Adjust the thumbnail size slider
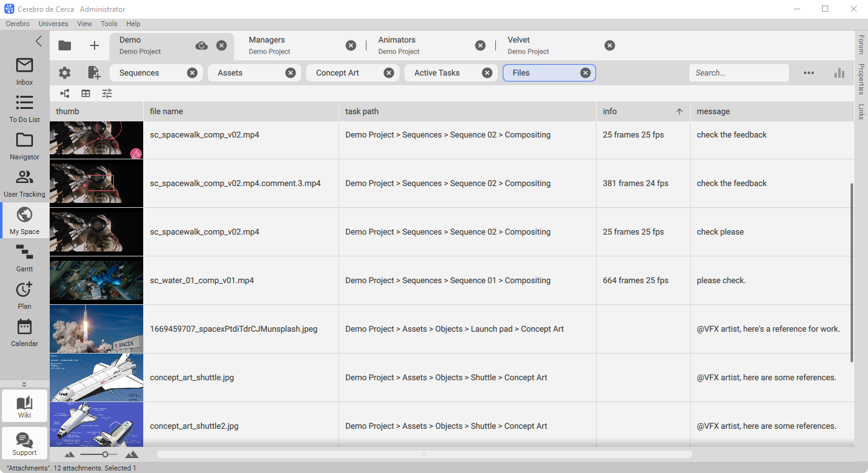This screenshot has width=868, height=473. click(105, 454)
